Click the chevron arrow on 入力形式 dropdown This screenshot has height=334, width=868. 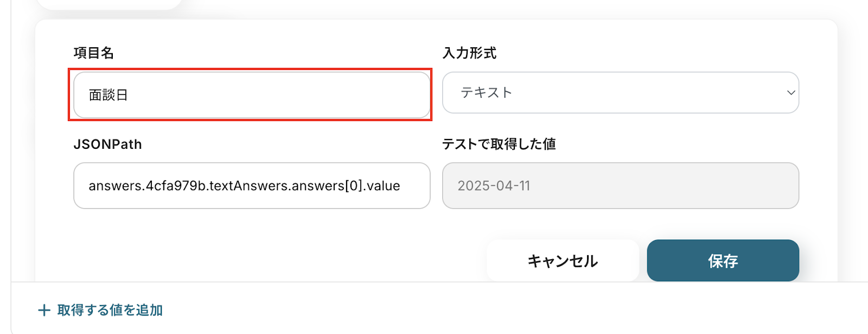[x=791, y=93]
